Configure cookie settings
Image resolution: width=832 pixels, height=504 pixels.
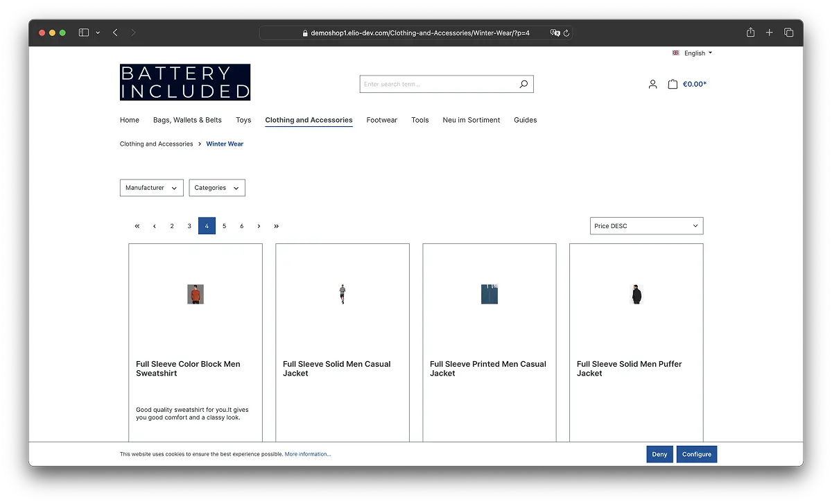point(697,454)
